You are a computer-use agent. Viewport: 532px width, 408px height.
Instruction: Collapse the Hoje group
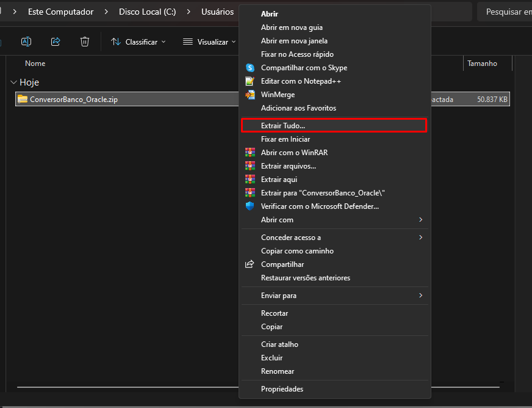click(14, 82)
